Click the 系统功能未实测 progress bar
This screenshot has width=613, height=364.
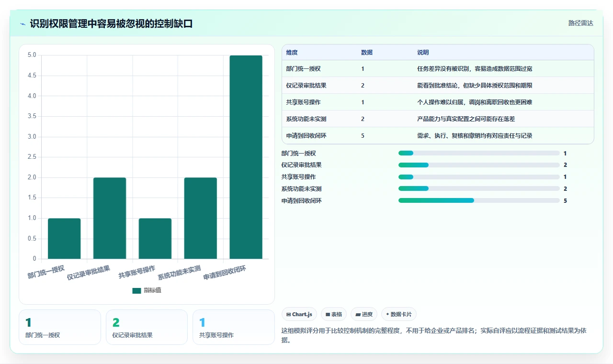click(x=479, y=188)
